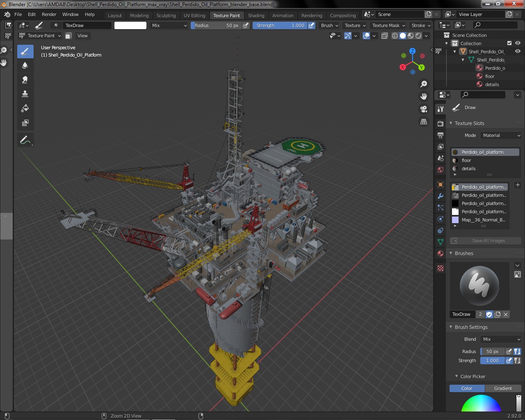Toggle show overlays button

pyautogui.click(x=366, y=36)
